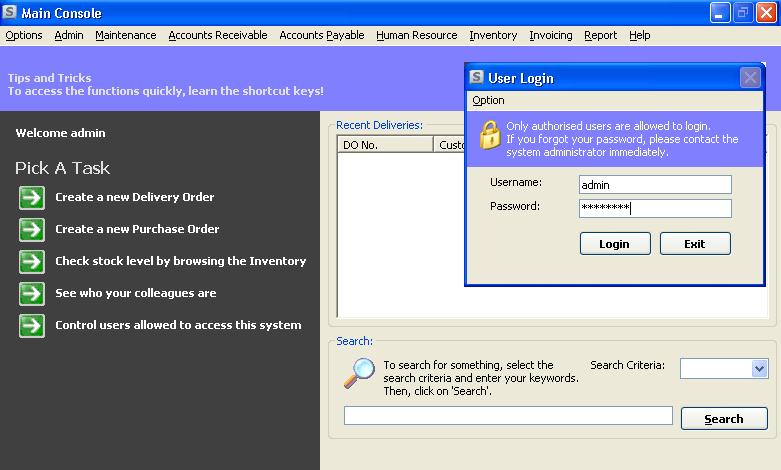Click the green arrow beside Create a new Purchase Order
781x470 pixels.
(32, 230)
